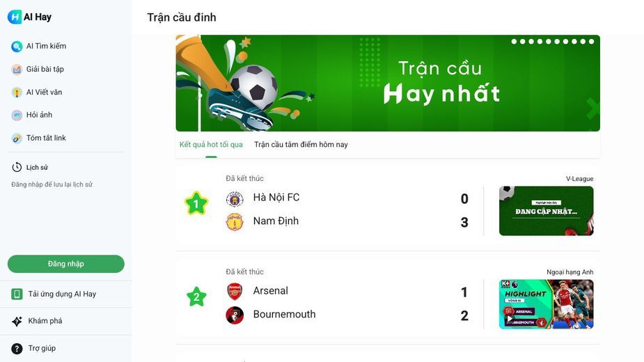Click the Khám phá sparkle icon
Screen dimensions: 644x362
tap(17, 321)
